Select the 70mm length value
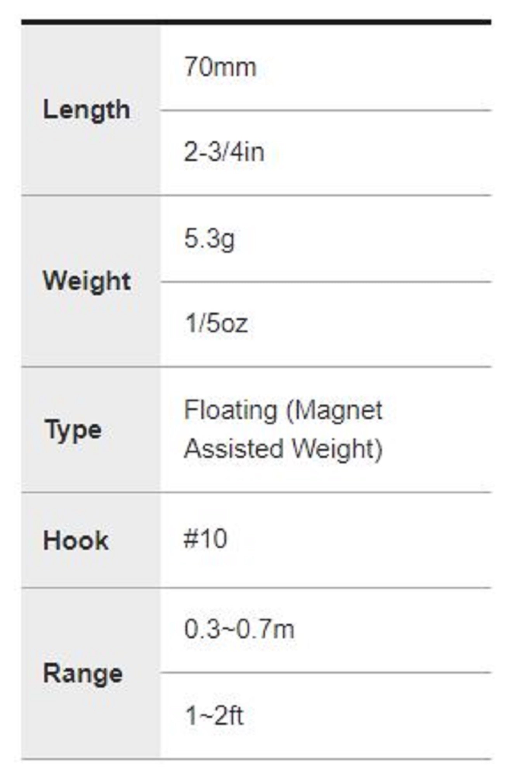The height and width of the screenshot is (776, 532). (x=220, y=67)
